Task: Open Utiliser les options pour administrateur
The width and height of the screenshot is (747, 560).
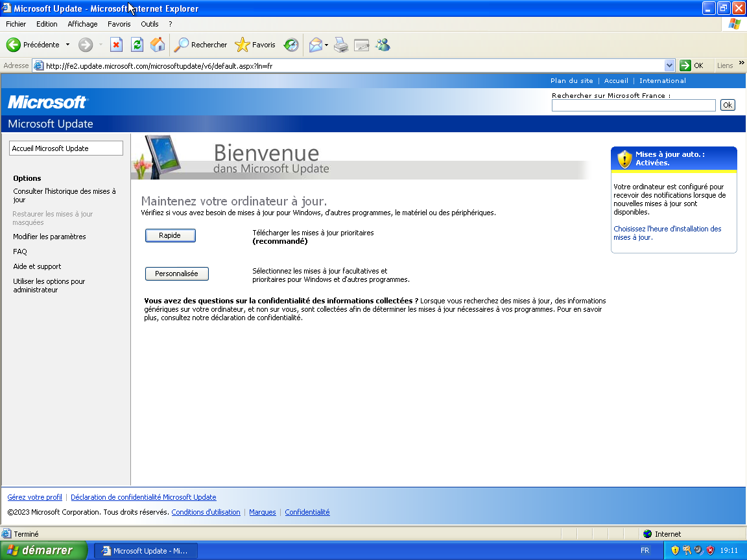Action: click(49, 285)
